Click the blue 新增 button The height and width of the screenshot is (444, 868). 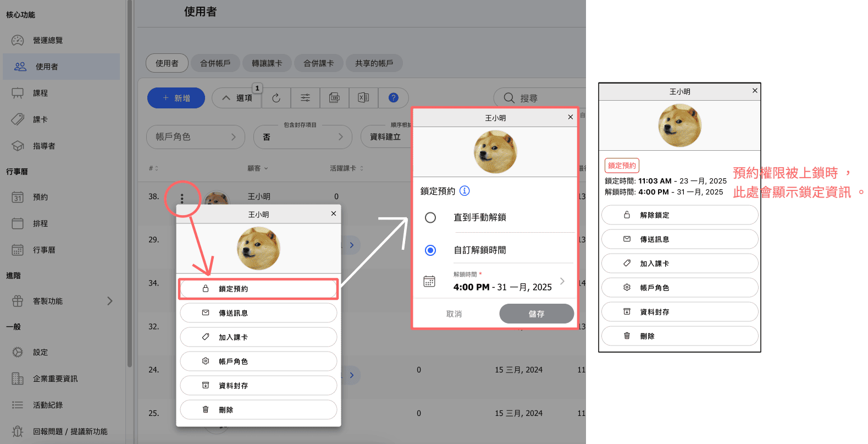pos(176,98)
